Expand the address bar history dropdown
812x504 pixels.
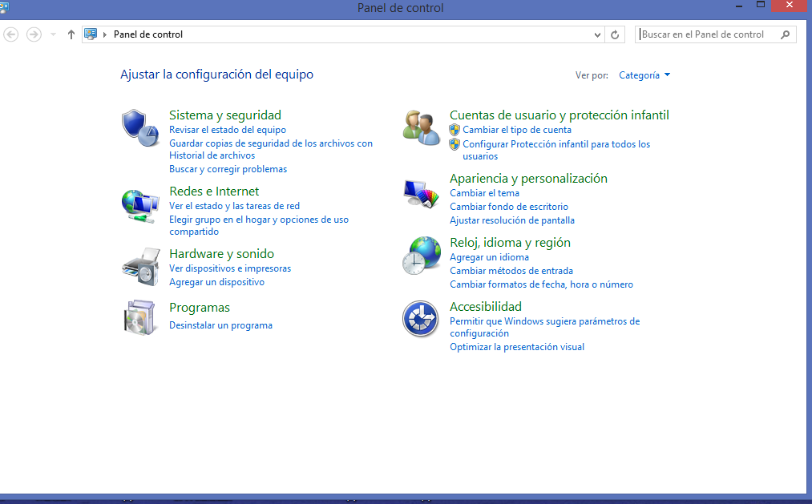click(597, 34)
